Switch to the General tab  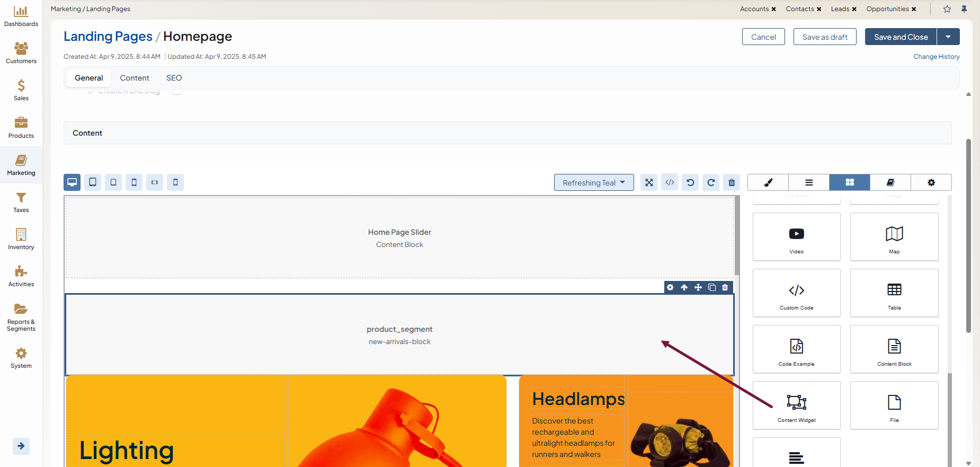[x=89, y=78]
